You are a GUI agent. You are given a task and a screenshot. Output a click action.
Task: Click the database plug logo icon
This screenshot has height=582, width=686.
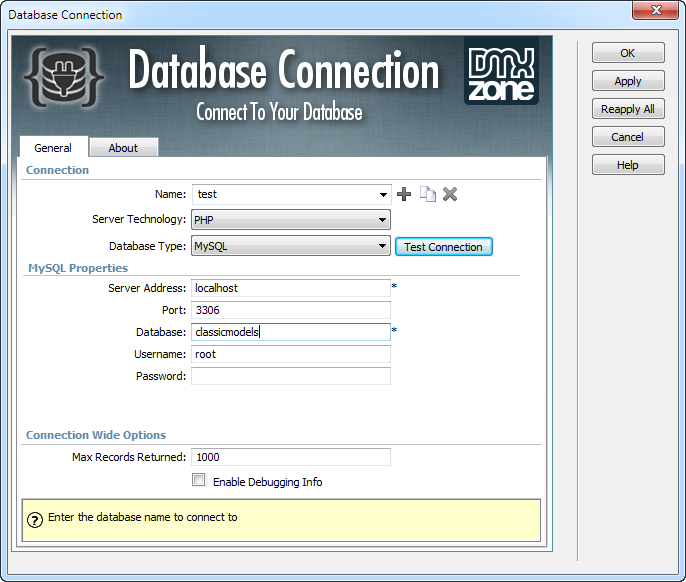(64, 77)
